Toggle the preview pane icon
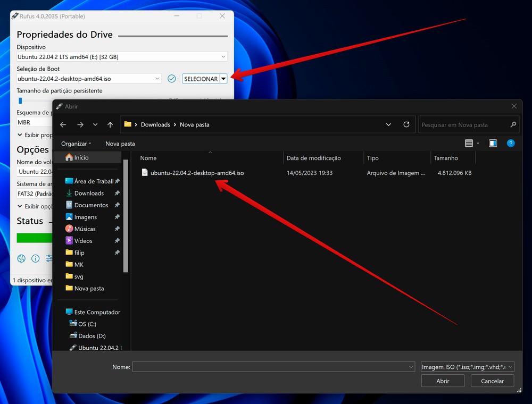This screenshot has height=404, width=532. [493, 144]
